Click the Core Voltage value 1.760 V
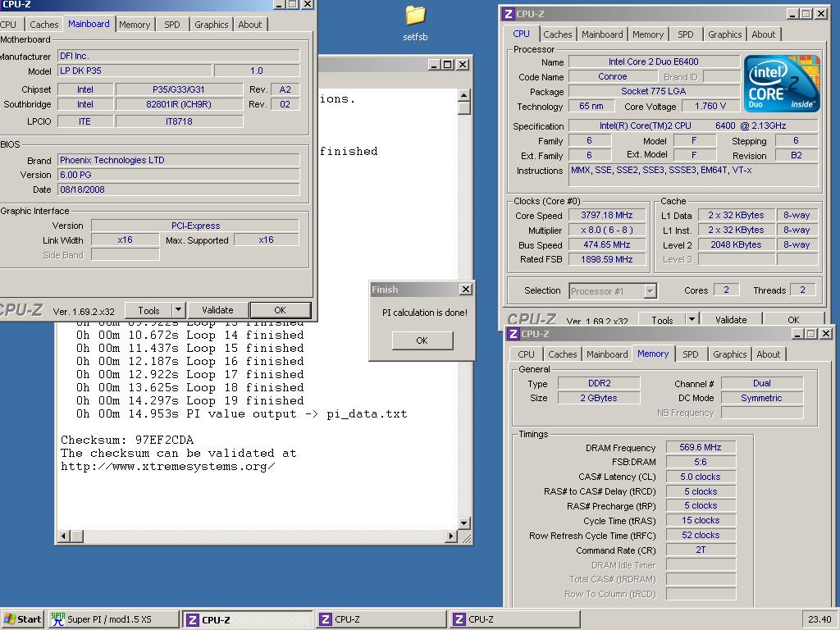Image resolution: width=840 pixels, height=630 pixels. [x=710, y=106]
